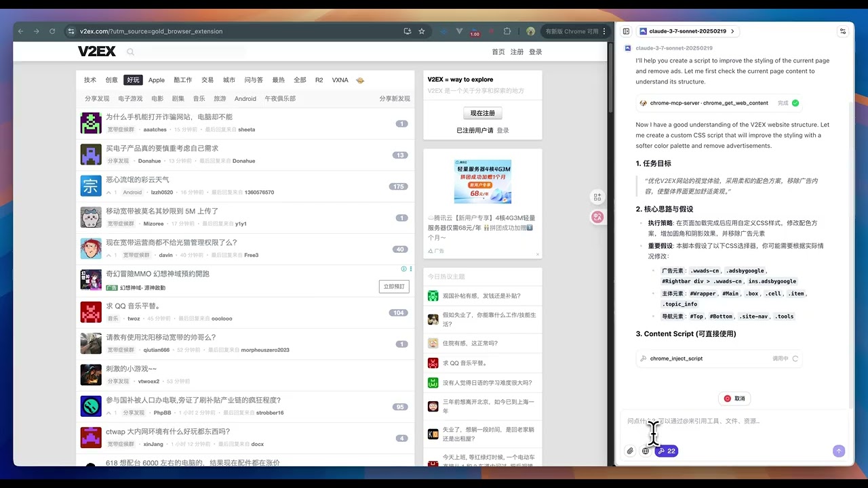The height and width of the screenshot is (488, 868).
Task: Click the username Donahue after the 分享发现 tag
Action: pyautogui.click(x=149, y=161)
